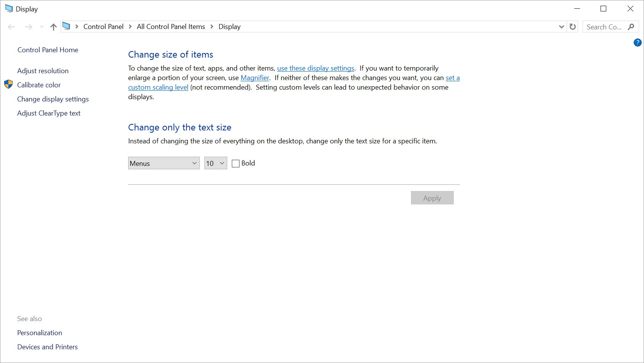Select All Control Panel Items breadcrumb
644x363 pixels.
tap(171, 27)
